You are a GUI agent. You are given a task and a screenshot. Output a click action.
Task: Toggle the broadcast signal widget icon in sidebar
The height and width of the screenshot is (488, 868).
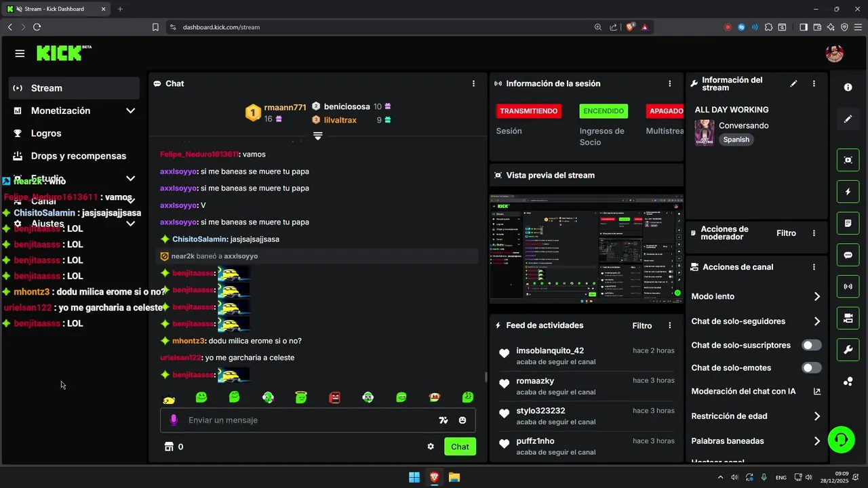click(x=848, y=286)
